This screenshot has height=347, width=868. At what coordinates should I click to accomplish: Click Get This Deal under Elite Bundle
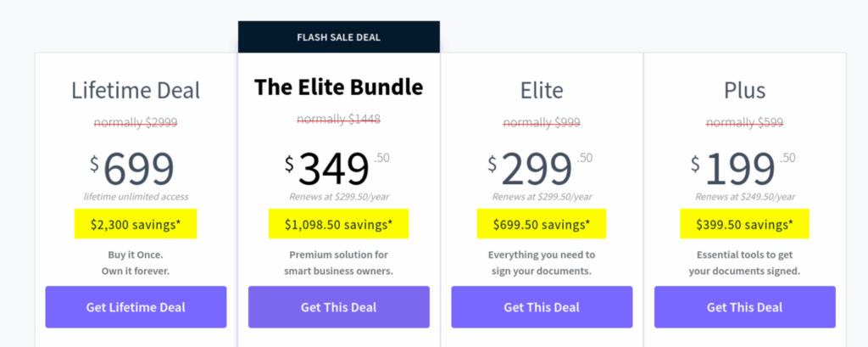pyautogui.click(x=339, y=307)
